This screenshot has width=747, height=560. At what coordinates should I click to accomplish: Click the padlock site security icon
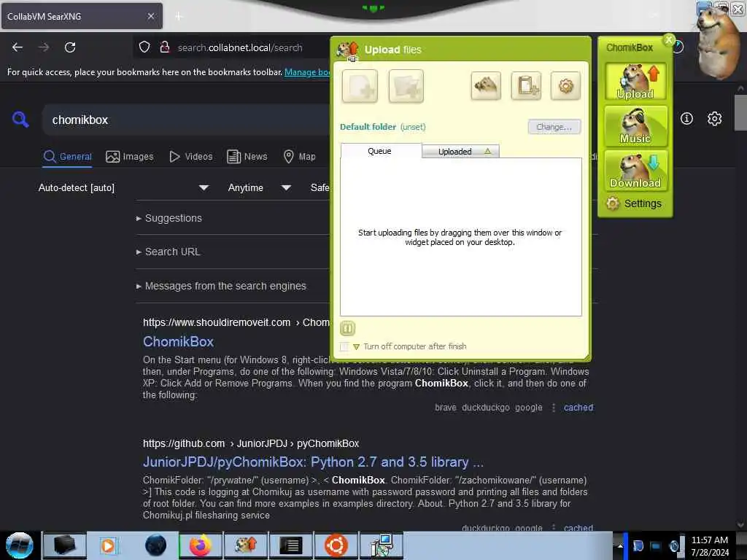[x=164, y=47]
